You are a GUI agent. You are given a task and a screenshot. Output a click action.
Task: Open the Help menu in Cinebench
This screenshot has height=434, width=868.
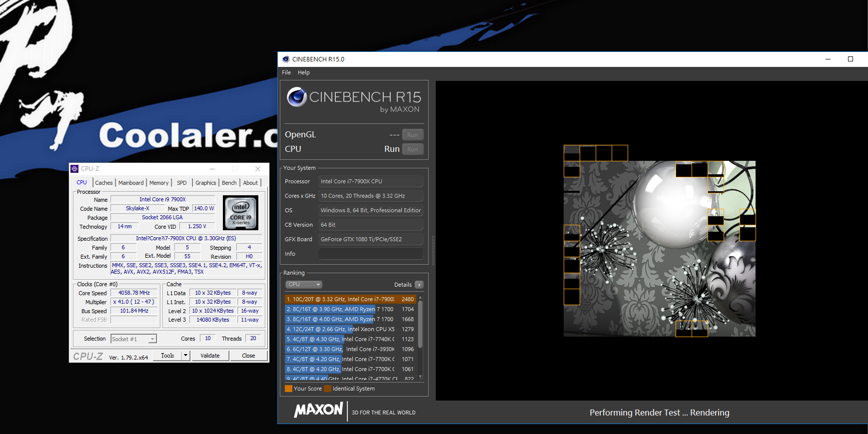(x=304, y=72)
